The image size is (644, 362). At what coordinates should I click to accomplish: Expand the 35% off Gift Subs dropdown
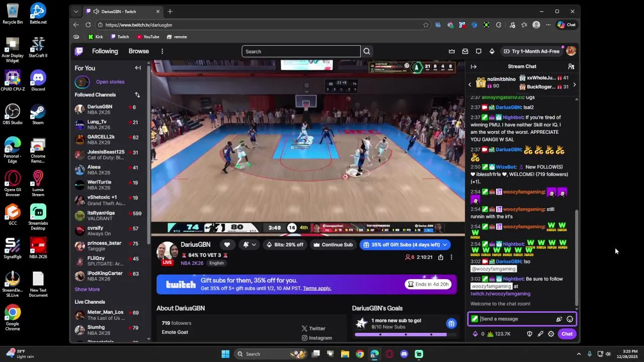pyautogui.click(x=444, y=245)
